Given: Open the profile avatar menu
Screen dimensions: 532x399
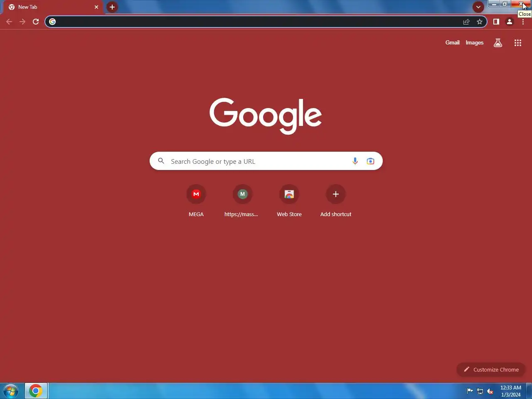Looking at the screenshot, I should 510,22.
